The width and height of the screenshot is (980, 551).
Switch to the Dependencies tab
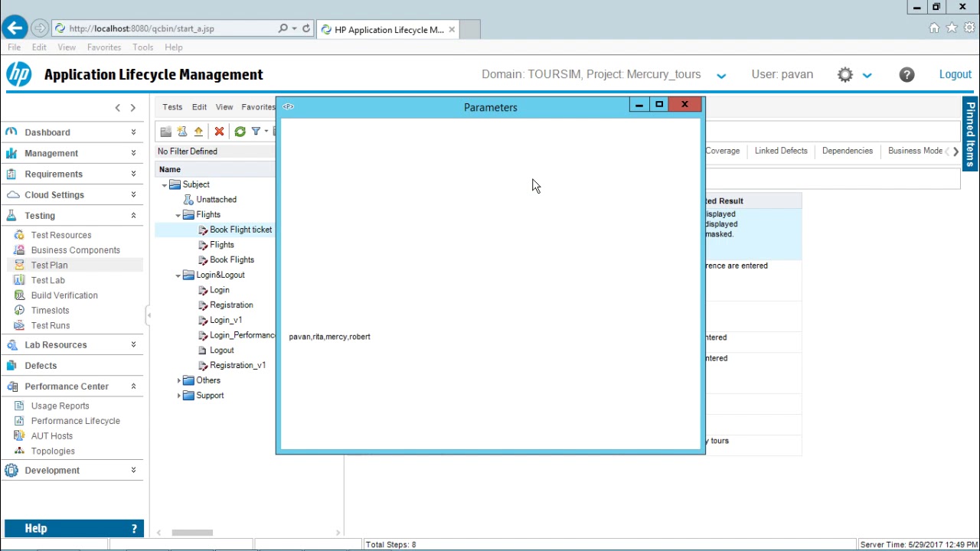point(847,151)
